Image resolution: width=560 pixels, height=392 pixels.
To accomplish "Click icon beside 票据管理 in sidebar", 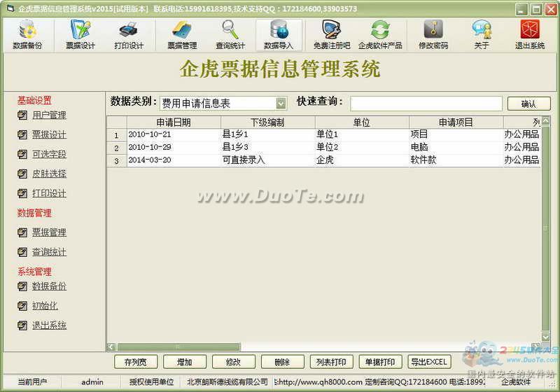I will coord(22,233).
